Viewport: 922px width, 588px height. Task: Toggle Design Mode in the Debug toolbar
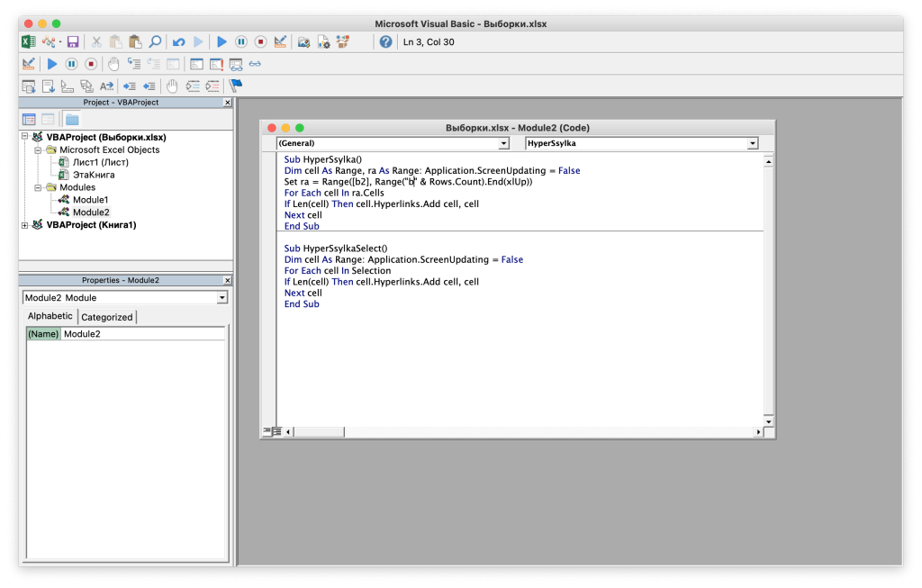(x=28, y=64)
